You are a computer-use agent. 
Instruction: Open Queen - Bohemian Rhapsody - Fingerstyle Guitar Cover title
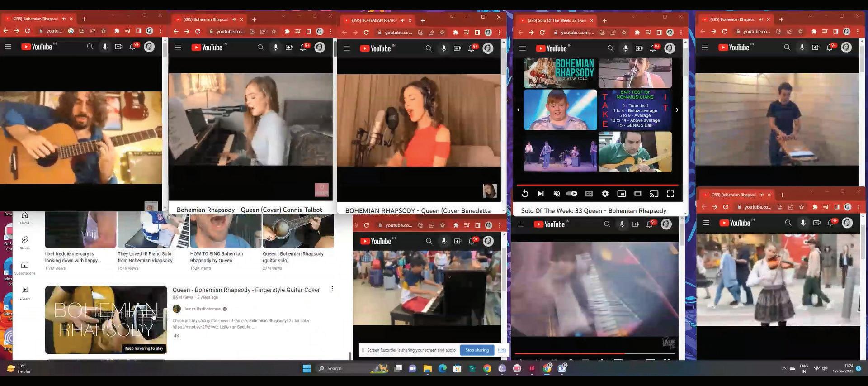pos(246,290)
